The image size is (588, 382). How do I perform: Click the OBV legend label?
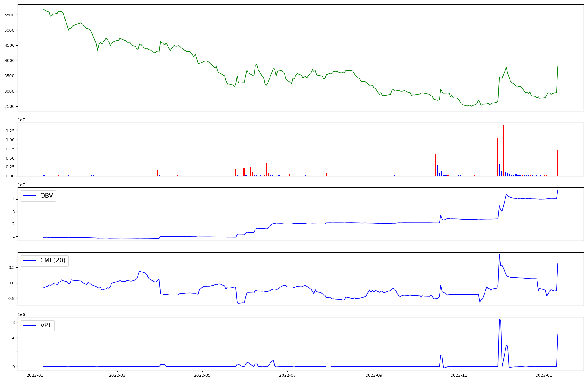tap(46, 196)
